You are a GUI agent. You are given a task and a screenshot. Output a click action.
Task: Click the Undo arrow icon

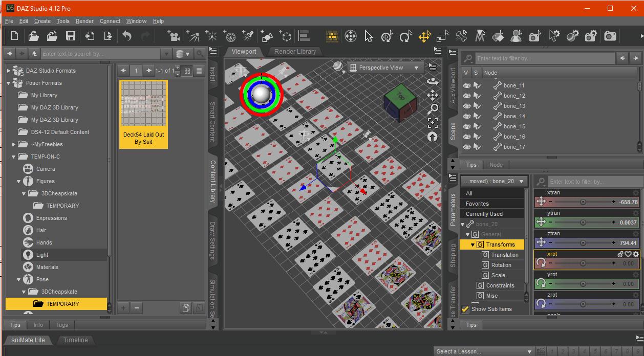(127, 36)
